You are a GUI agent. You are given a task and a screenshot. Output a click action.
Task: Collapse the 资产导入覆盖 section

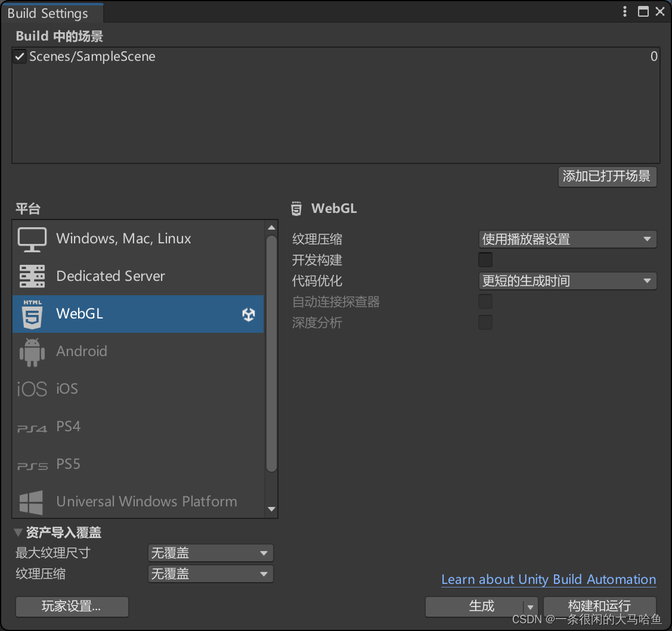[18, 533]
